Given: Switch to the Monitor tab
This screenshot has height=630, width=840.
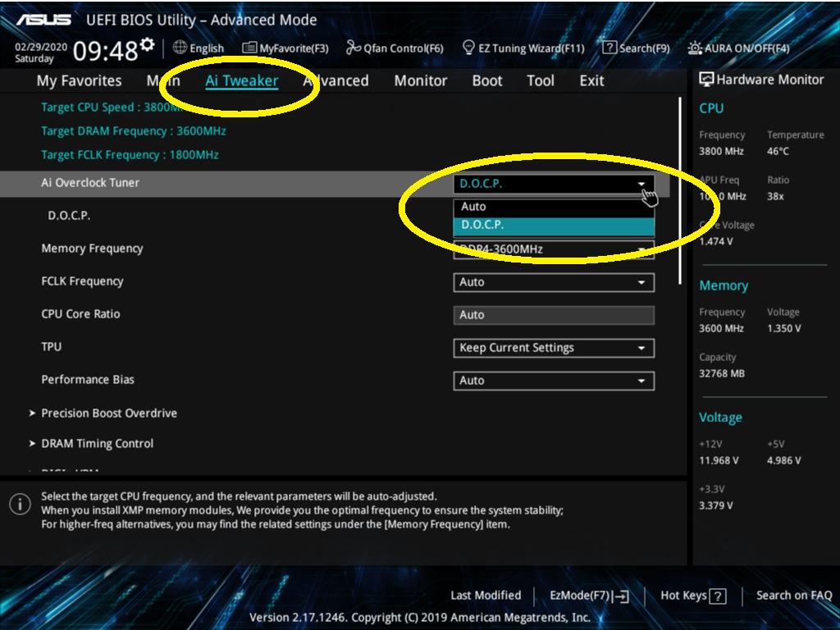Looking at the screenshot, I should (421, 81).
